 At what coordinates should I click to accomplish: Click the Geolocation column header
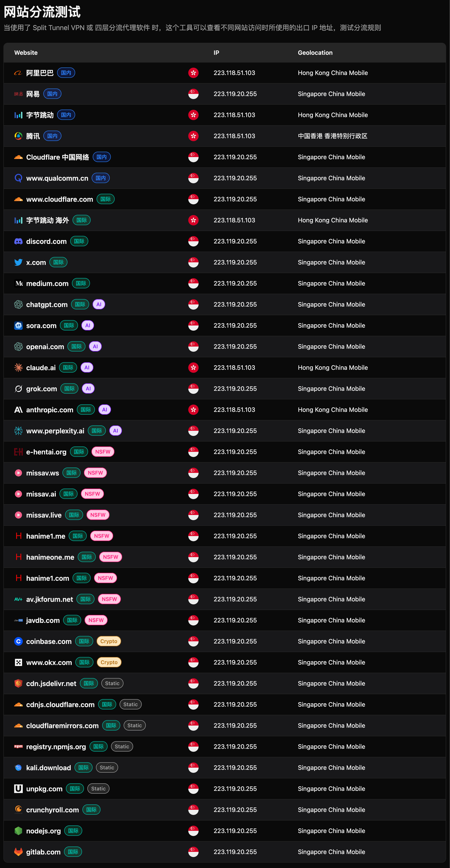[x=315, y=53]
